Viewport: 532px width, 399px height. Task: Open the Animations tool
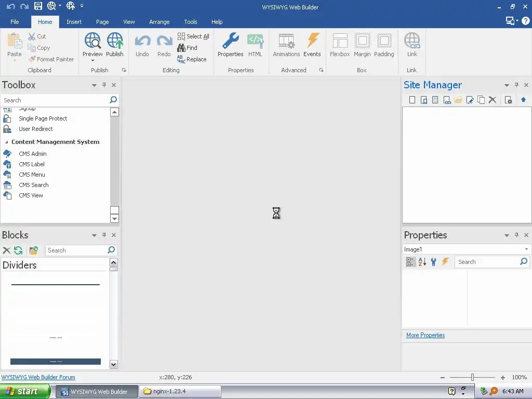coord(286,45)
